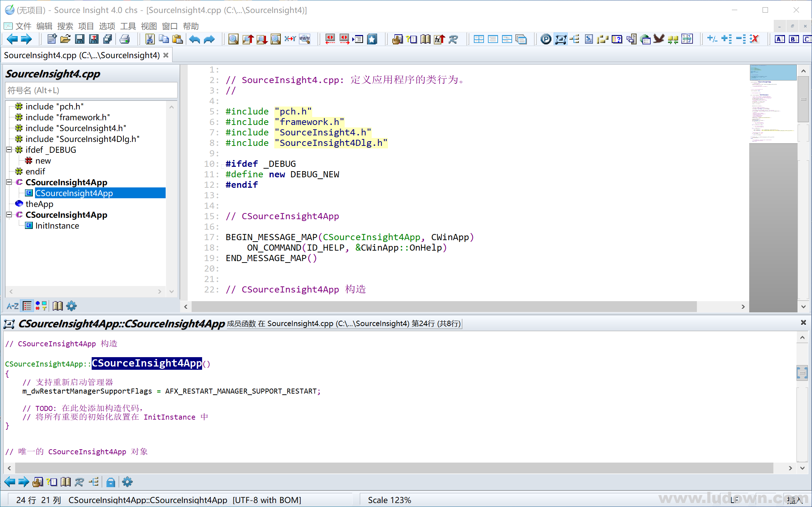Collapse the ifdef _DEBUG tree node
Image resolution: width=812 pixels, height=507 pixels.
(x=9, y=149)
